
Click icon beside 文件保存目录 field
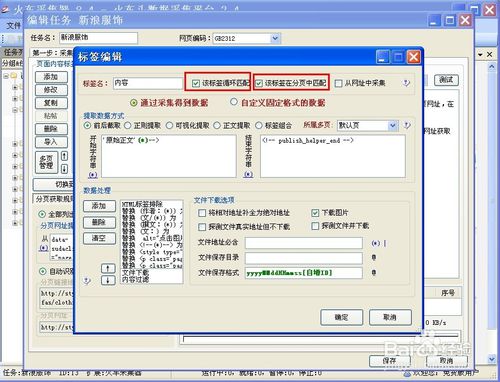tap(374, 257)
